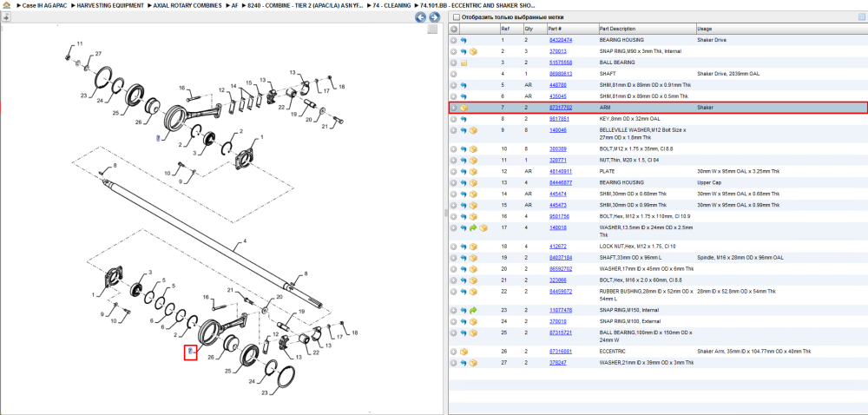Select 'SHIM,81mm ID x 89mm OD x 0.5mm Thk' cell
The image size is (868, 415).
(645, 96)
